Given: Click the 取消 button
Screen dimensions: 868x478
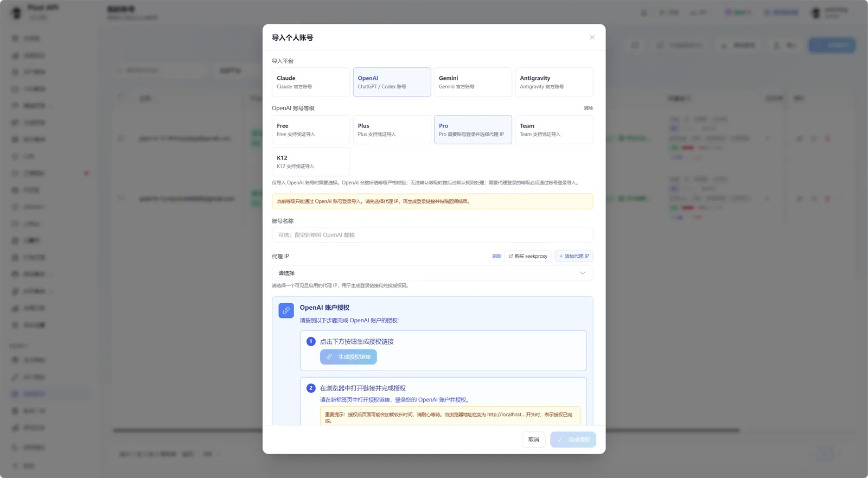Looking at the screenshot, I should (x=534, y=439).
